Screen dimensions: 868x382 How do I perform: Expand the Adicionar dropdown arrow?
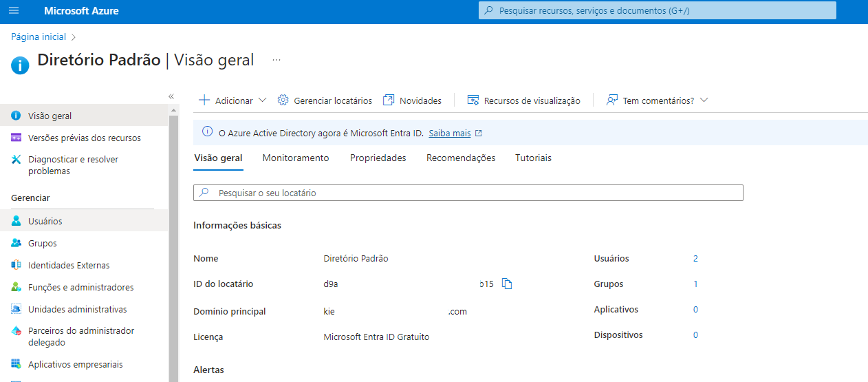click(x=262, y=100)
